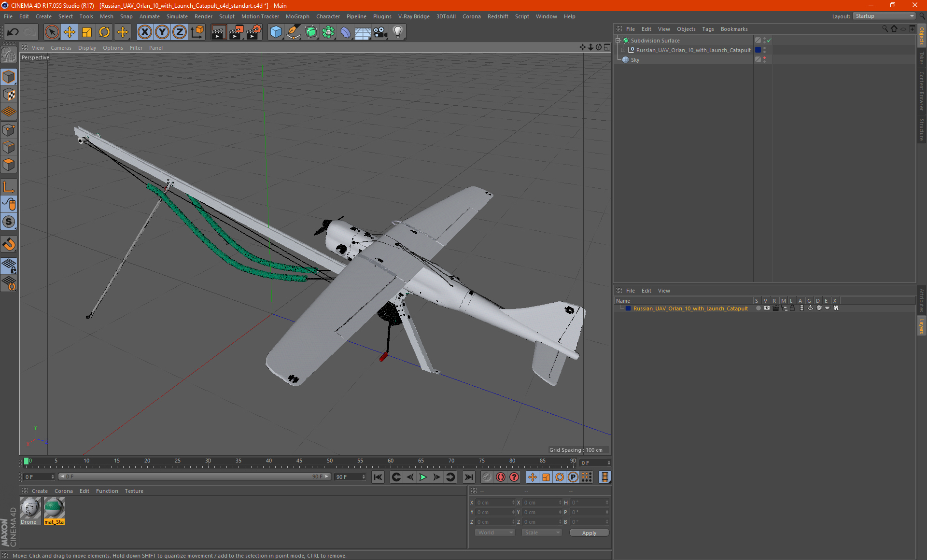The width and height of the screenshot is (927, 560).
Task: Open the MoGraph menu
Action: 297,16
